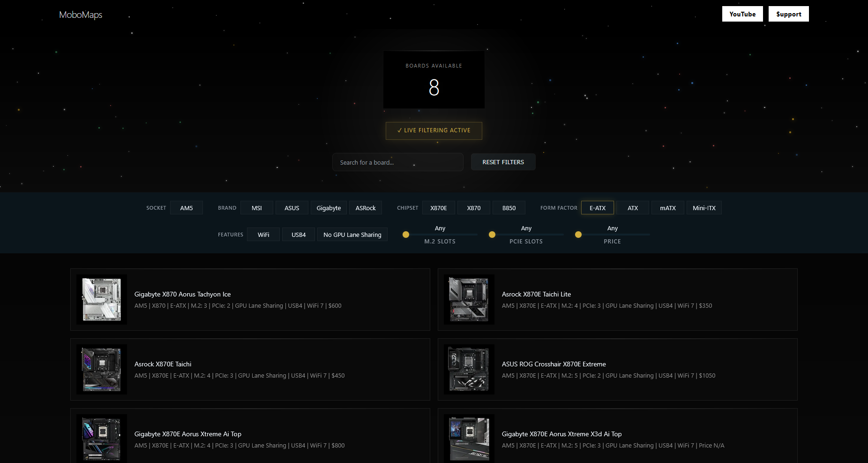
Task: Filter boards by ASUS brand
Action: pyautogui.click(x=292, y=208)
